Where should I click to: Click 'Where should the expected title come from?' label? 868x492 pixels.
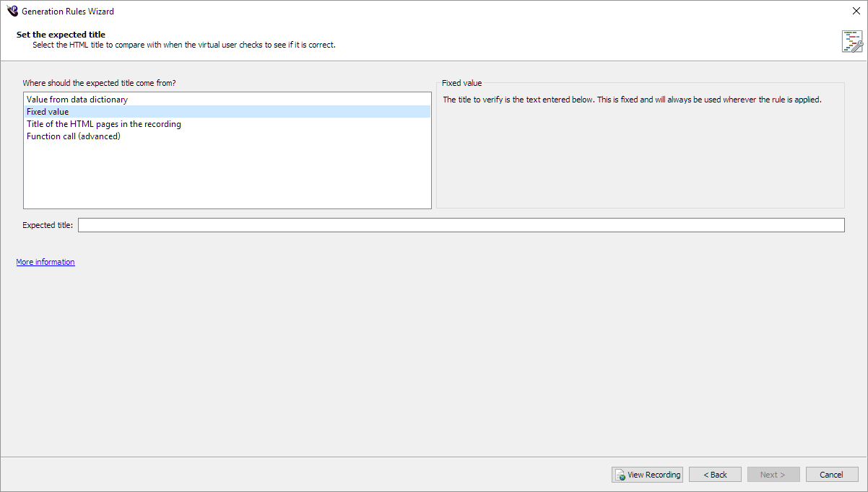click(x=99, y=83)
